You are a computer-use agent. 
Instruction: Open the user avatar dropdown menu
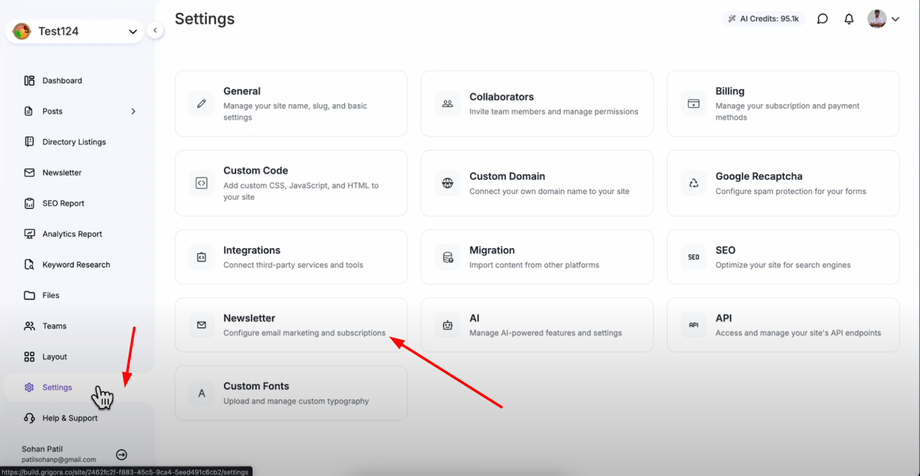point(883,19)
